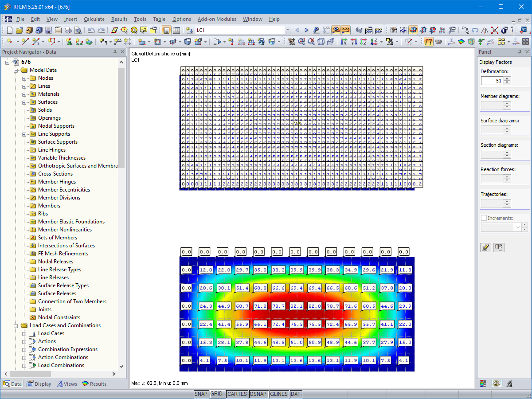Screen dimensions: 532x399
Task: Create a new model file
Action: [x=9, y=30]
